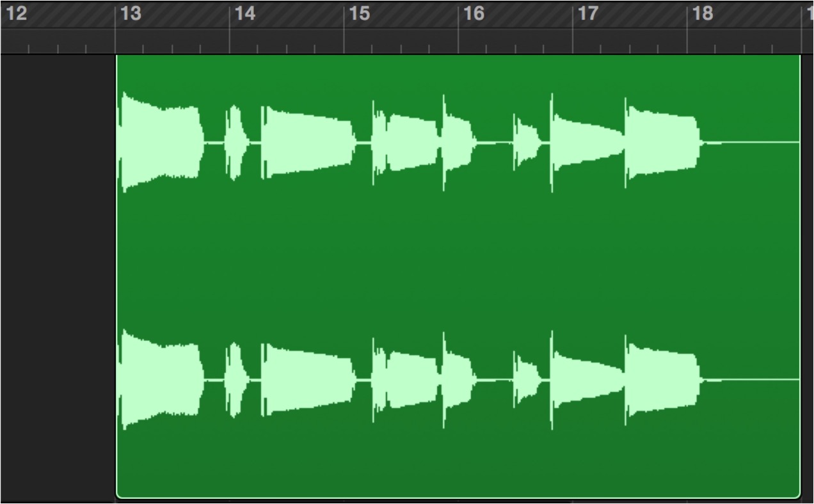
Task: Click bar 12 on the ruler
Action: (17, 14)
